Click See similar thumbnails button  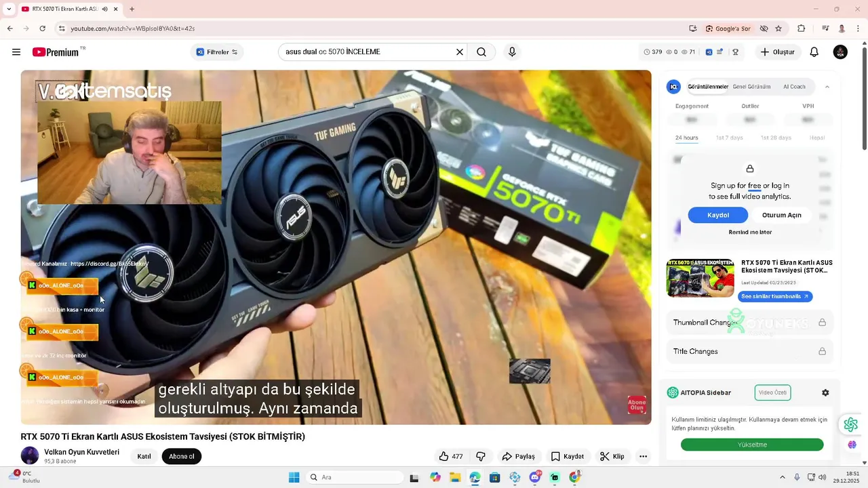tap(775, 296)
